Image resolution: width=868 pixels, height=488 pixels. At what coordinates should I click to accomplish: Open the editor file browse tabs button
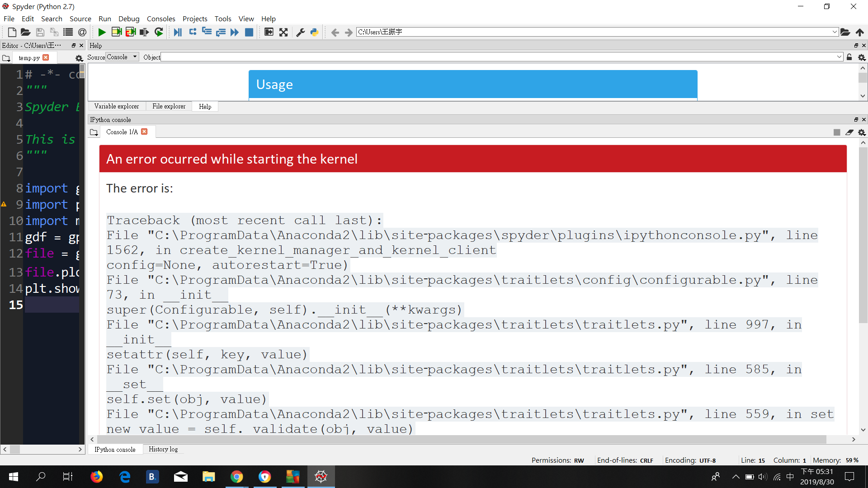[6, 58]
